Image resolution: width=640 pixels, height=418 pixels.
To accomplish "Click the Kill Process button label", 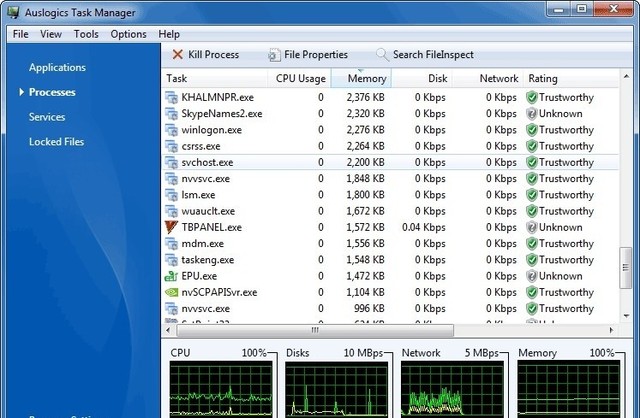I will point(213,55).
